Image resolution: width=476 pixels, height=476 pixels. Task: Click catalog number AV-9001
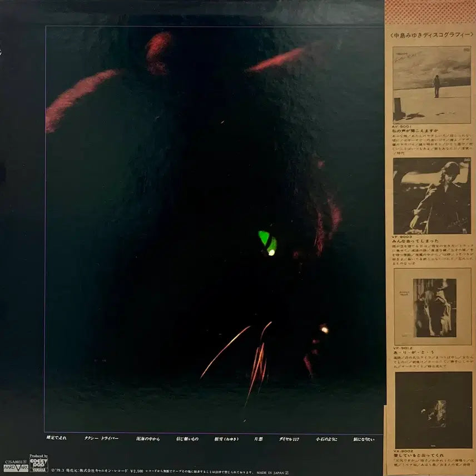pyautogui.click(x=401, y=126)
